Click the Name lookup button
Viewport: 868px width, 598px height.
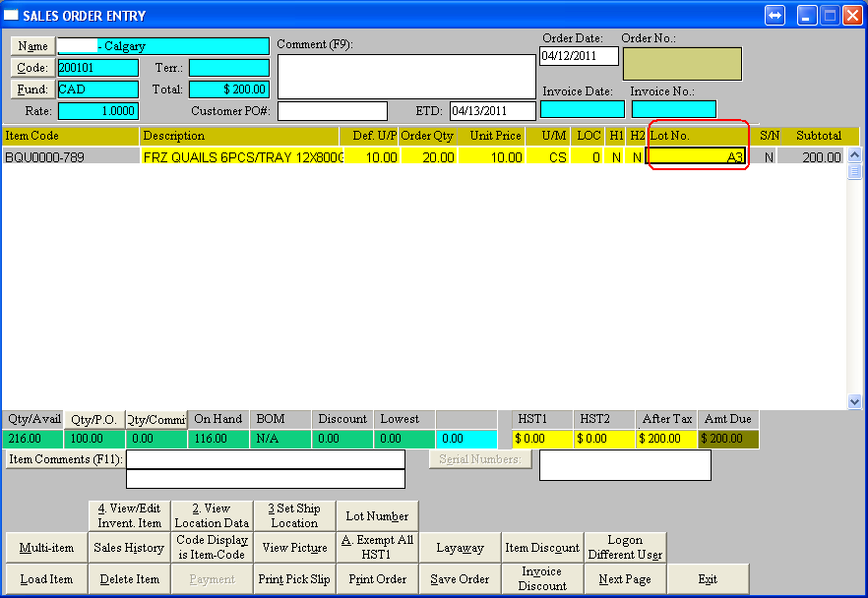pyautogui.click(x=32, y=46)
